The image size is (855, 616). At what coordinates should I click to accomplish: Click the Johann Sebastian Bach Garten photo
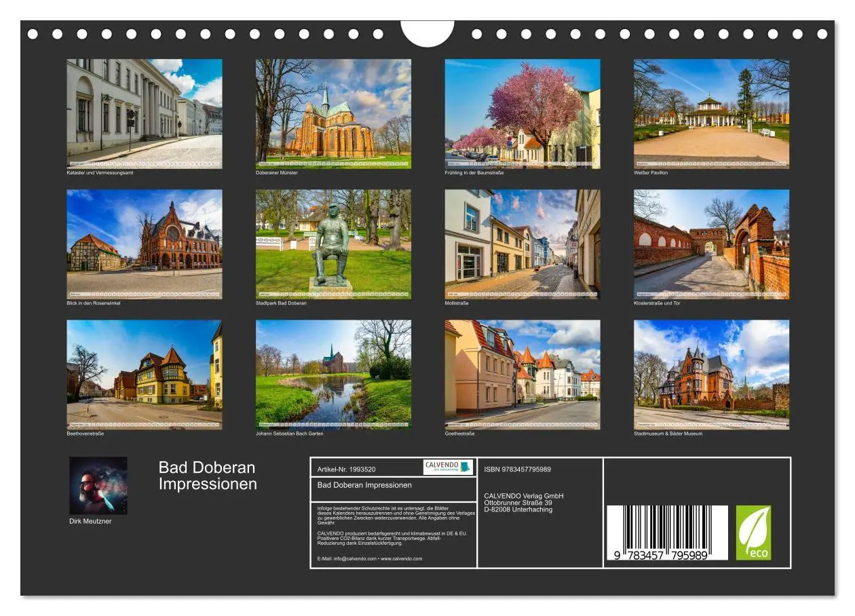333,374
